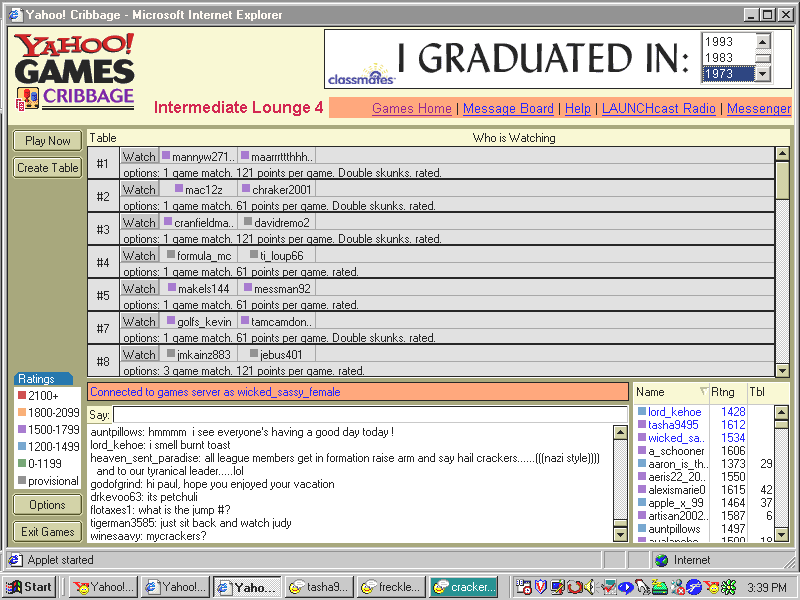Click the Windows Start button
The image size is (800, 600).
tap(30, 587)
